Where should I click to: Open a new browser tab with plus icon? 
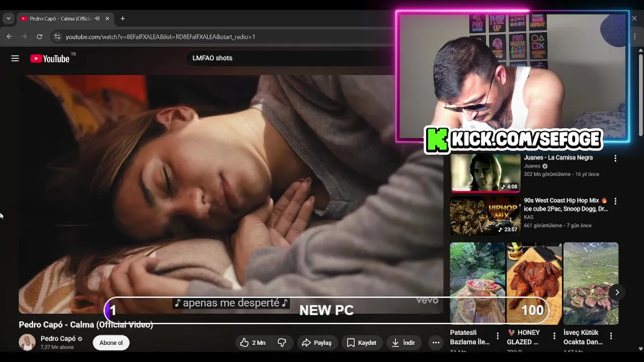[123, 19]
